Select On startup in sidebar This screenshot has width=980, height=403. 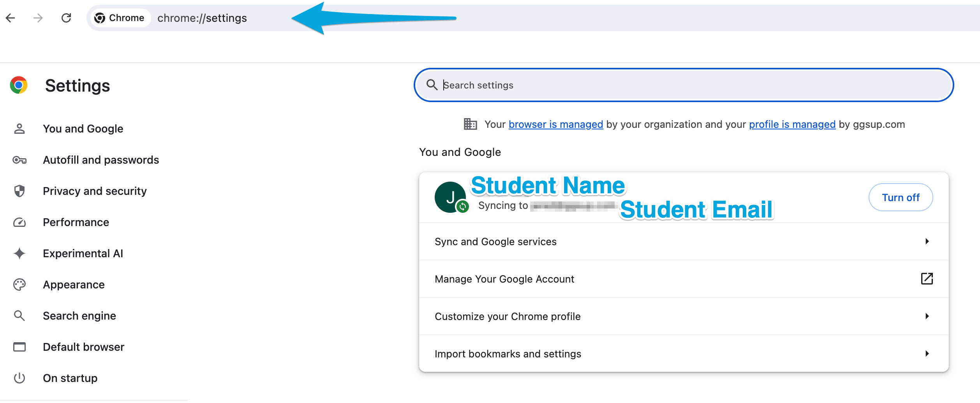click(x=70, y=378)
